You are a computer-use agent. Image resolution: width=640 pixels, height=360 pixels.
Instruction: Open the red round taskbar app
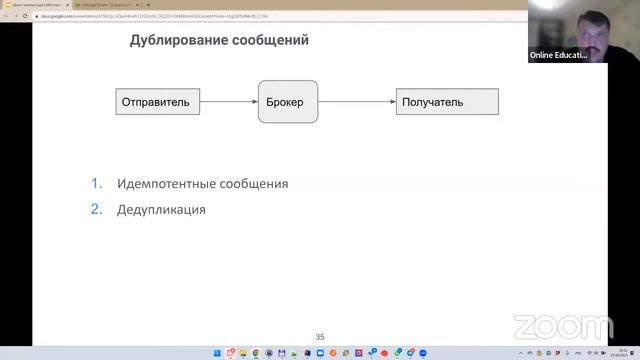(x=384, y=353)
